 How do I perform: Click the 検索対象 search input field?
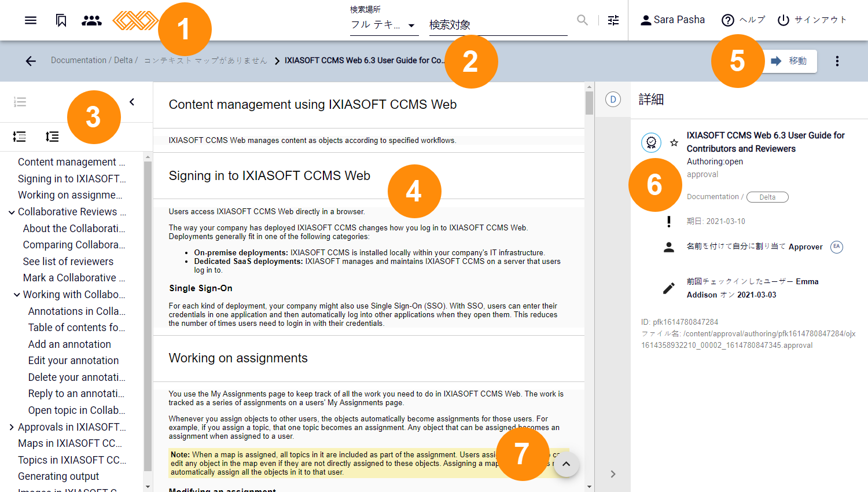pos(498,25)
